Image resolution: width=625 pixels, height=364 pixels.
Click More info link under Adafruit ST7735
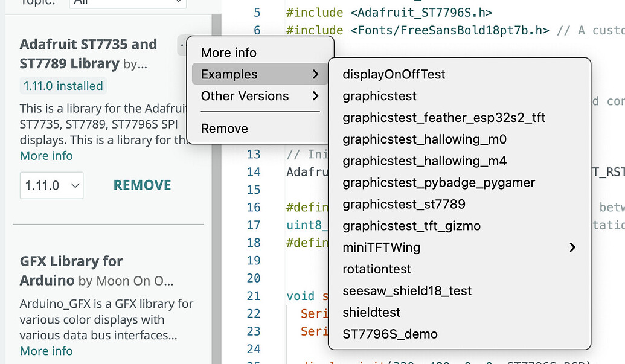click(46, 156)
